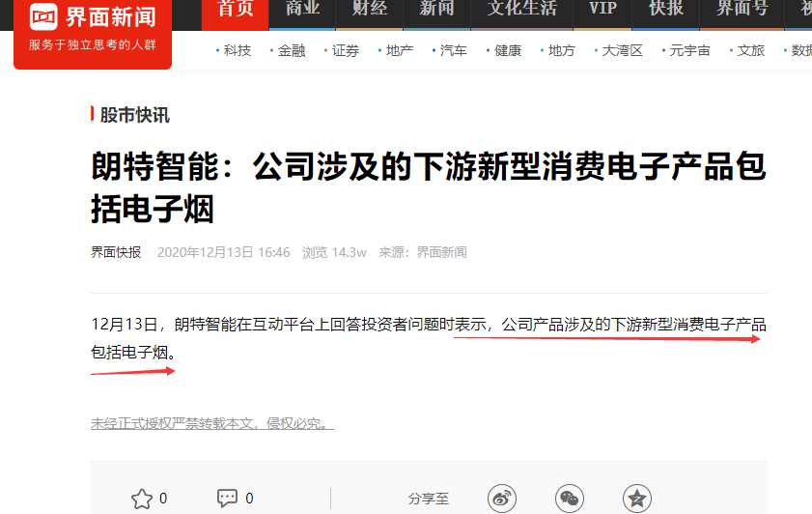
Task: Switch to the 商业 tab
Action: (x=302, y=11)
